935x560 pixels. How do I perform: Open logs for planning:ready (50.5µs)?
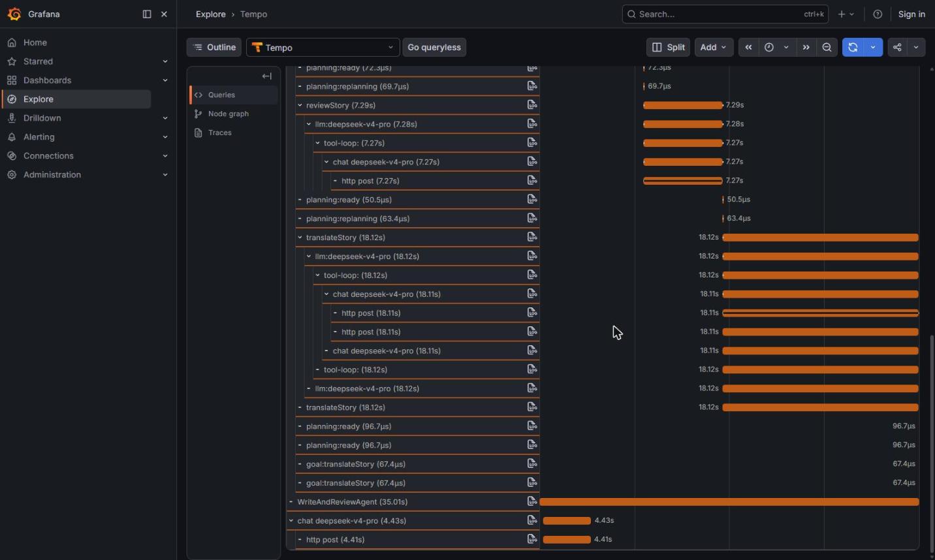pos(532,199)
